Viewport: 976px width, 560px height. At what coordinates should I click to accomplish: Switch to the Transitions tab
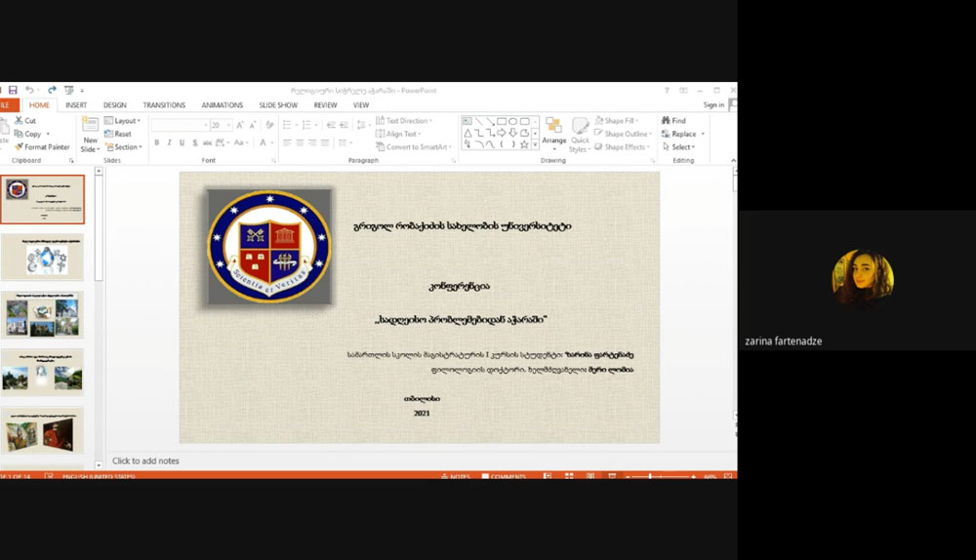pyautogui.click(x=163, y=105)
